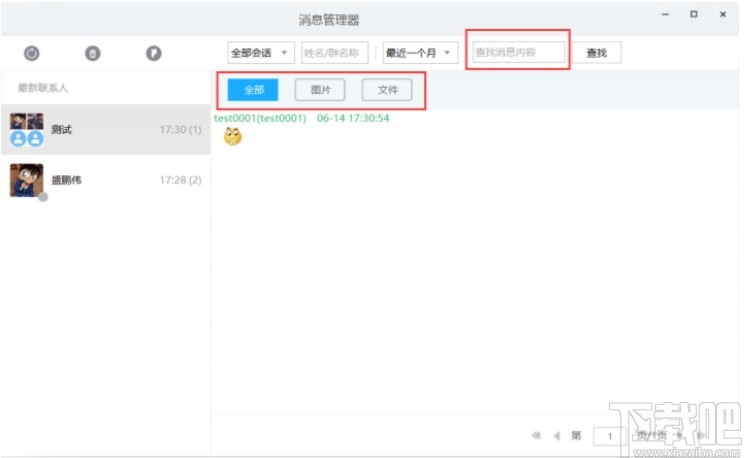The image size is (744, 458).
Task: Click the 17:30 (1) time label
Action: coord(180,130)
